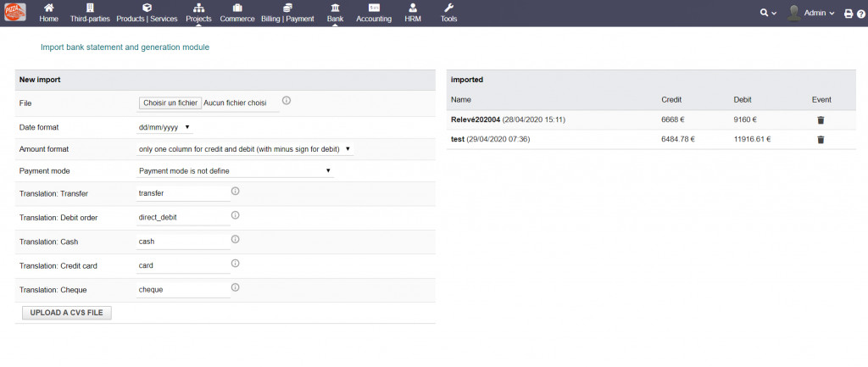Open the Payment mode dropdown

pyautogui.click(x=236, y=171)
